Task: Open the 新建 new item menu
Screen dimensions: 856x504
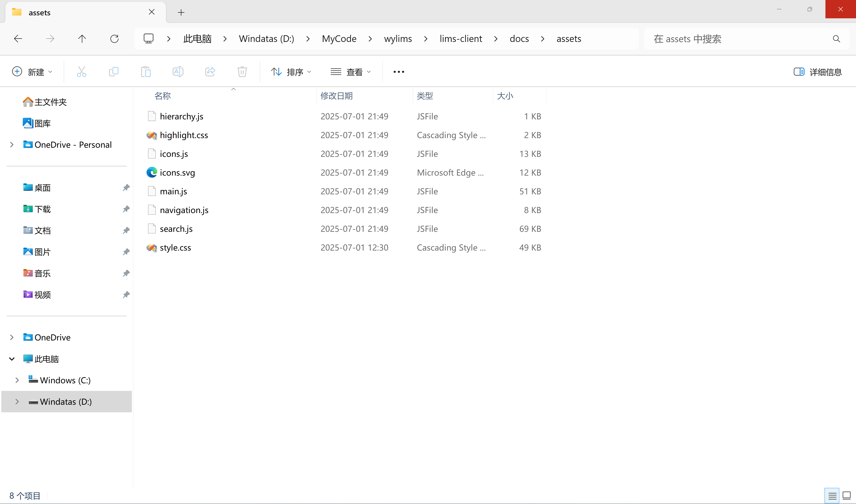Action: click(x=32, y=71)
